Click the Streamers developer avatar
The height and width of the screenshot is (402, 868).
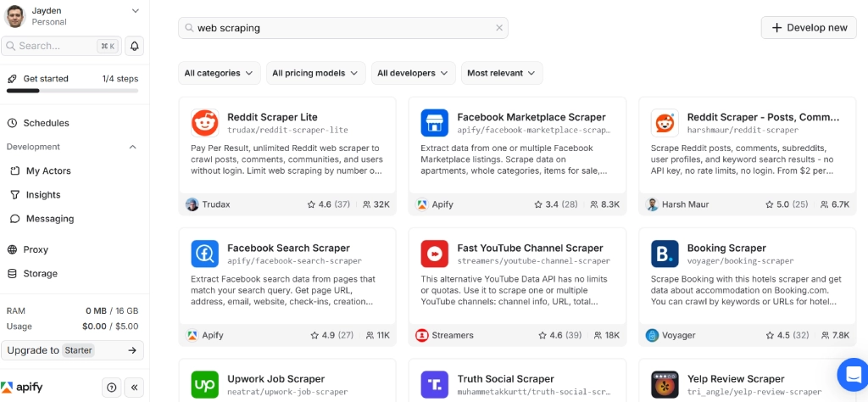click(422, 335)
